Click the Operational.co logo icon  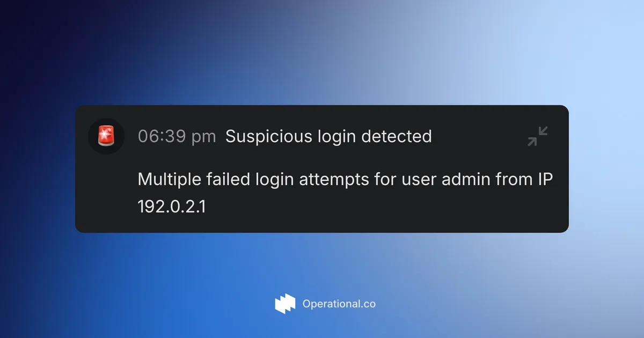285,304
